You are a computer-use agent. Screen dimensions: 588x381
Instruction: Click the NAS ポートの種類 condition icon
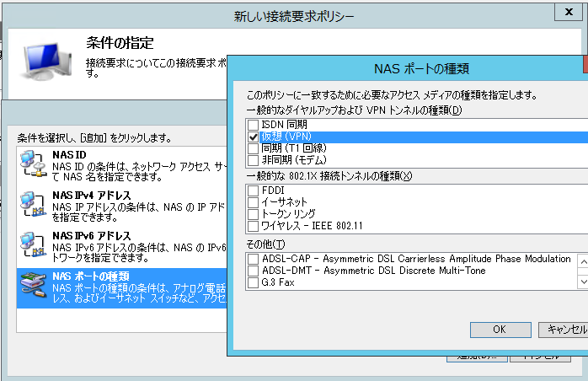(33, 285)
